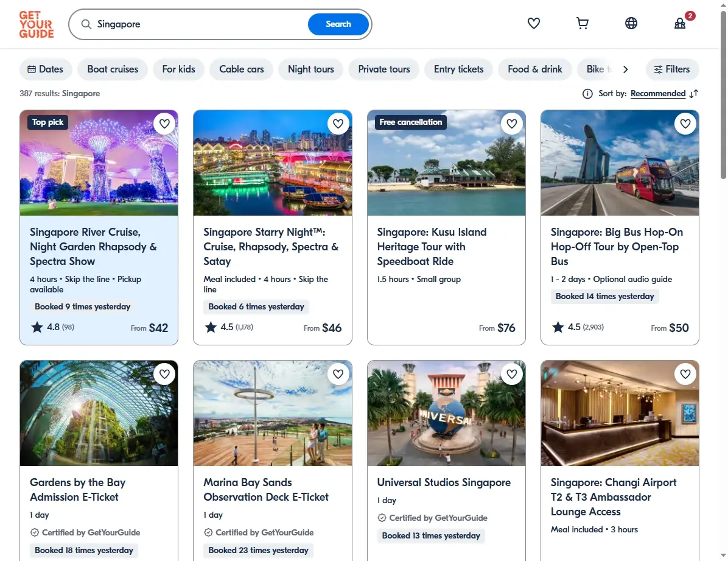Click the From $46 price
Screen dimensions: 728x561
[x=323, y=328]
